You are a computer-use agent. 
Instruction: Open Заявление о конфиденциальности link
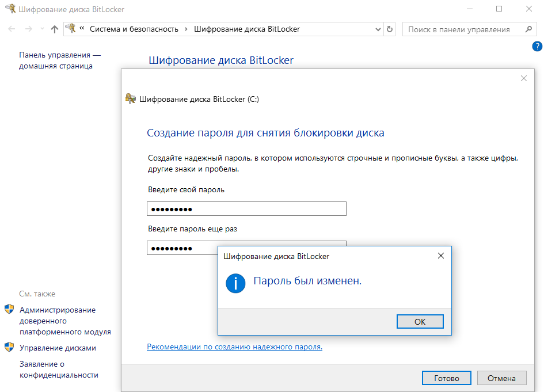pyautogui.click(x=59, y=369)
